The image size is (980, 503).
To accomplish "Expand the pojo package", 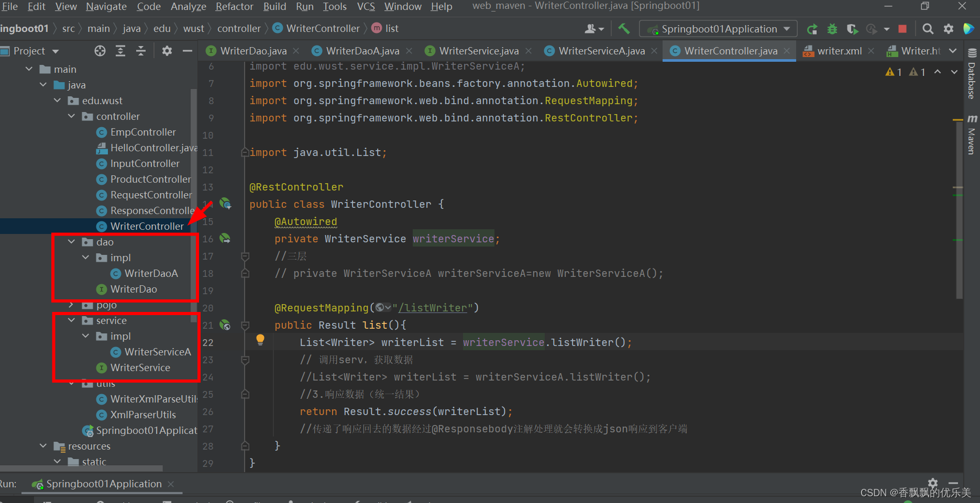I will click(72, 305).
